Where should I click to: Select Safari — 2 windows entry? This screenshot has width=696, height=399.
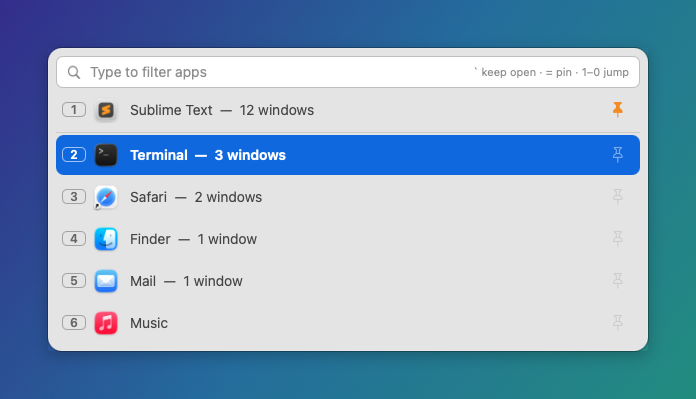(x=348, y=197)
